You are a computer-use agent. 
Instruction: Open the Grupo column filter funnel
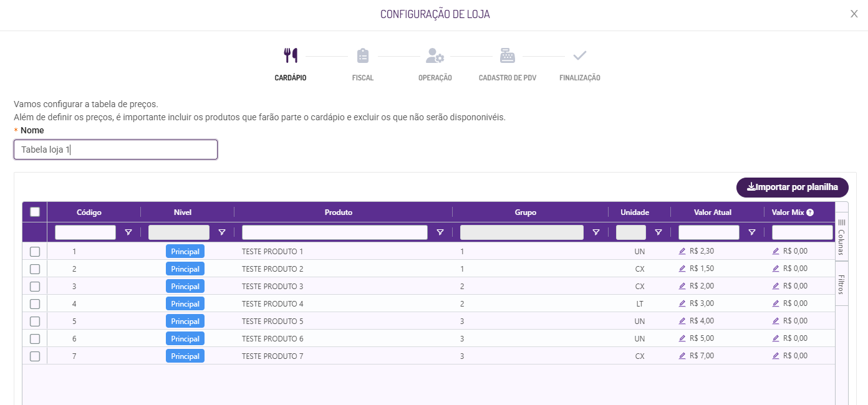point(596,232)
